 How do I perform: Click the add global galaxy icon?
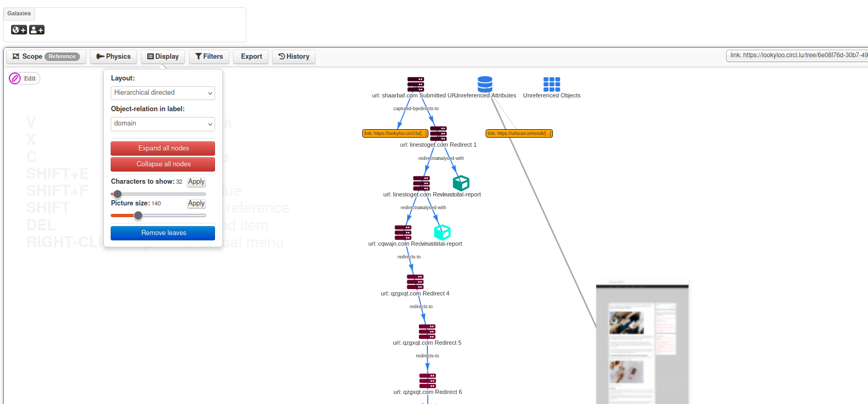[19, 30]
